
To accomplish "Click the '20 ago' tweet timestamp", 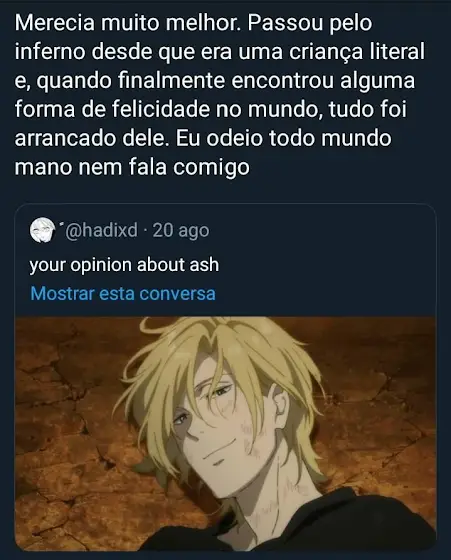I will [181, 231].
